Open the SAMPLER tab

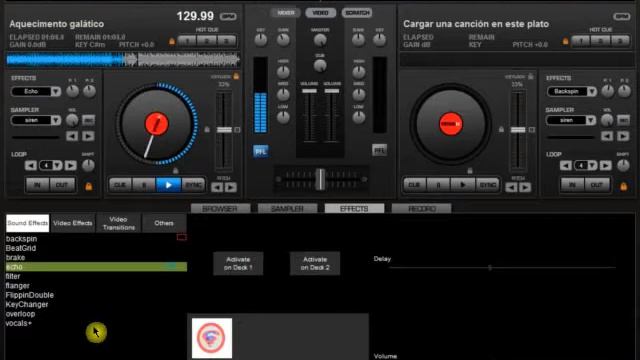pos(287,209)
